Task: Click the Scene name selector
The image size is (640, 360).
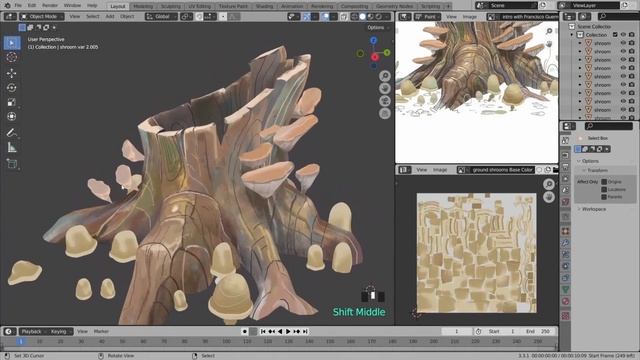Action: (510, 5)
